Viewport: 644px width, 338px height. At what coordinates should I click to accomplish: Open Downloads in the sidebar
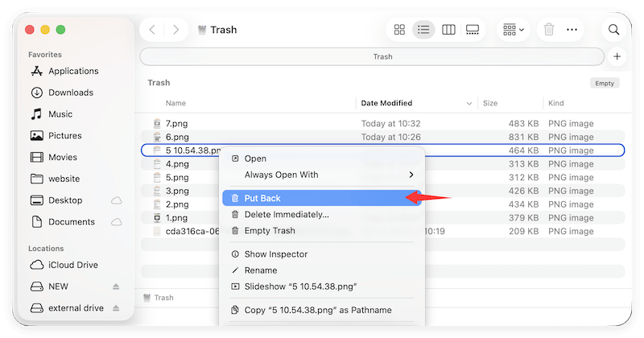tap(63, 93)
